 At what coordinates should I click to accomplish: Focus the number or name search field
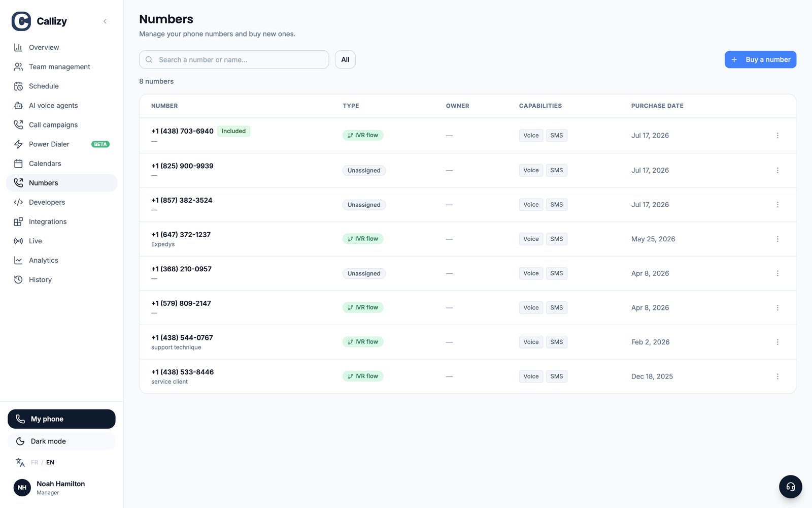tap(234, 59)
